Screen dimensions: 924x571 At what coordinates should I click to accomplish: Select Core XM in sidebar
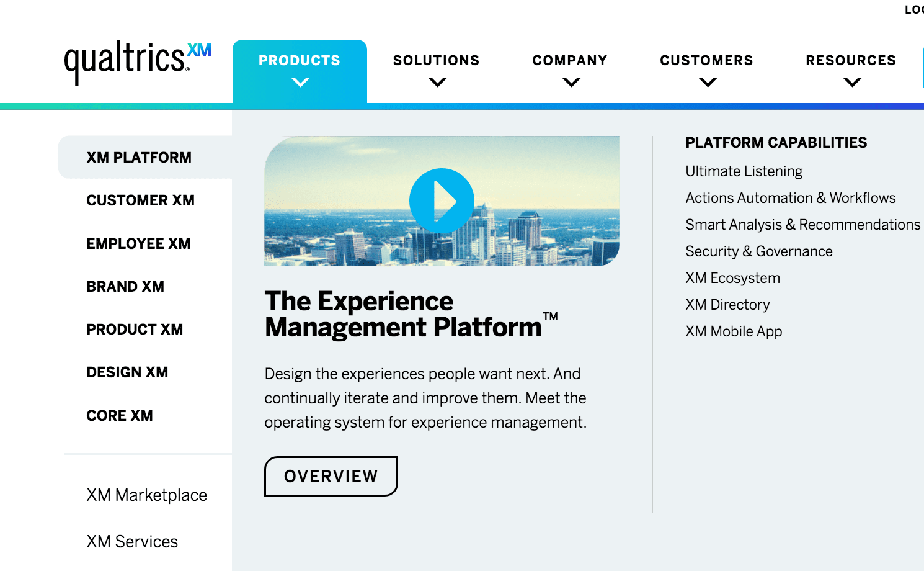(x=120, y=416)
